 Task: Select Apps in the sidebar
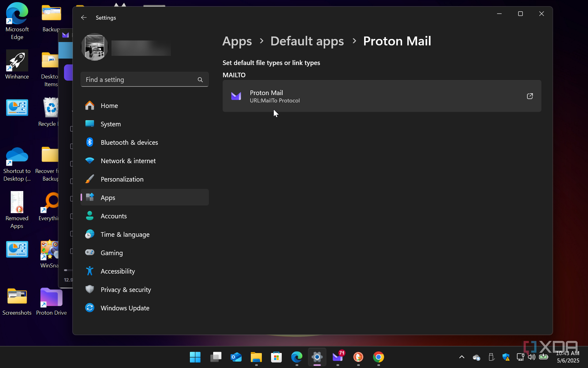pos(145,197)
